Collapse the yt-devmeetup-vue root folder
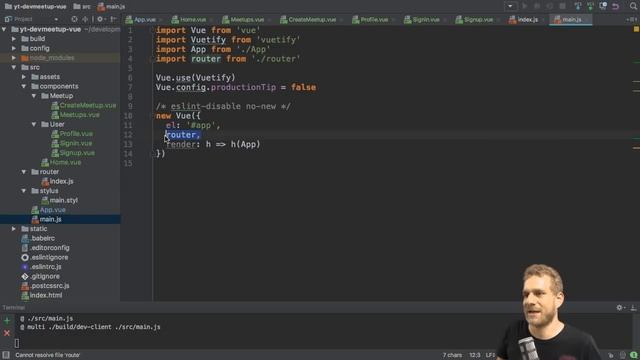The height and width of the screenshot is (360, 640). point(4,29)
